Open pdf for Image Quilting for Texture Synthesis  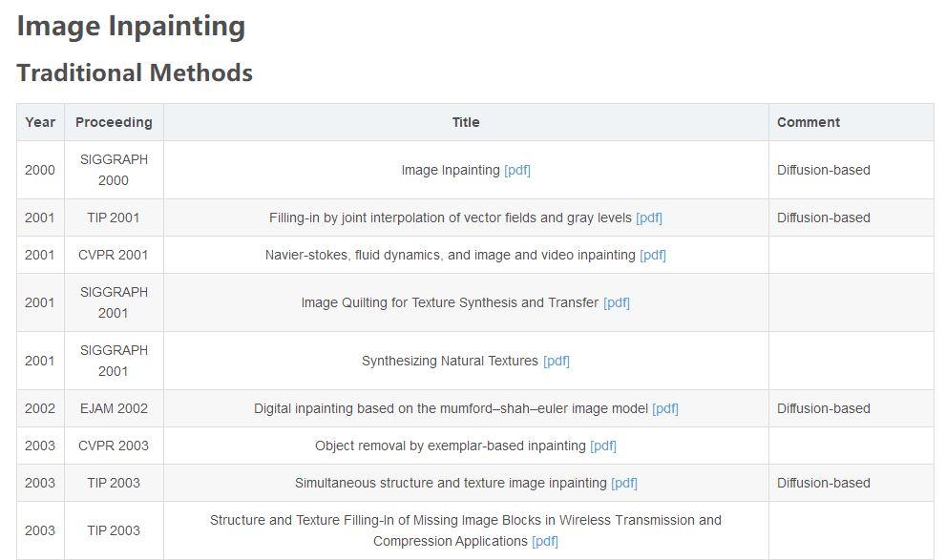(617, 302)
